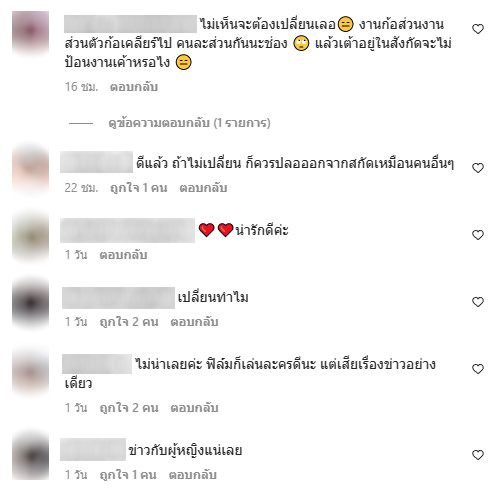The width and height of the screenshot is (497, 502).
Task: Open ถูกใจ 1 คน under last comment
Action: [x=128, y=475]
